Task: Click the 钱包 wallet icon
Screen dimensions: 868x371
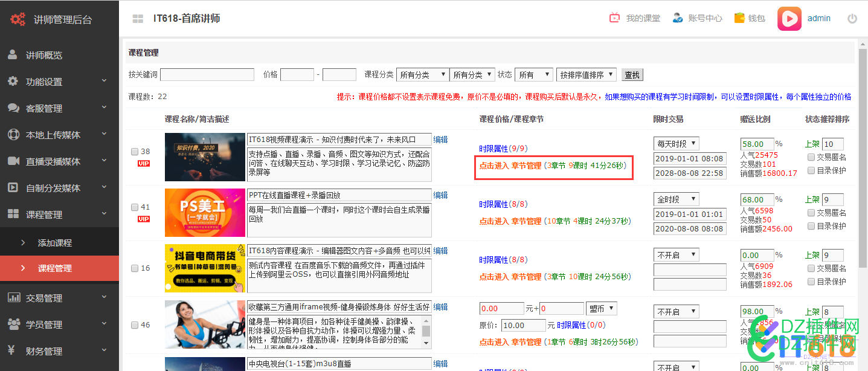Action: tap(739, 18)
